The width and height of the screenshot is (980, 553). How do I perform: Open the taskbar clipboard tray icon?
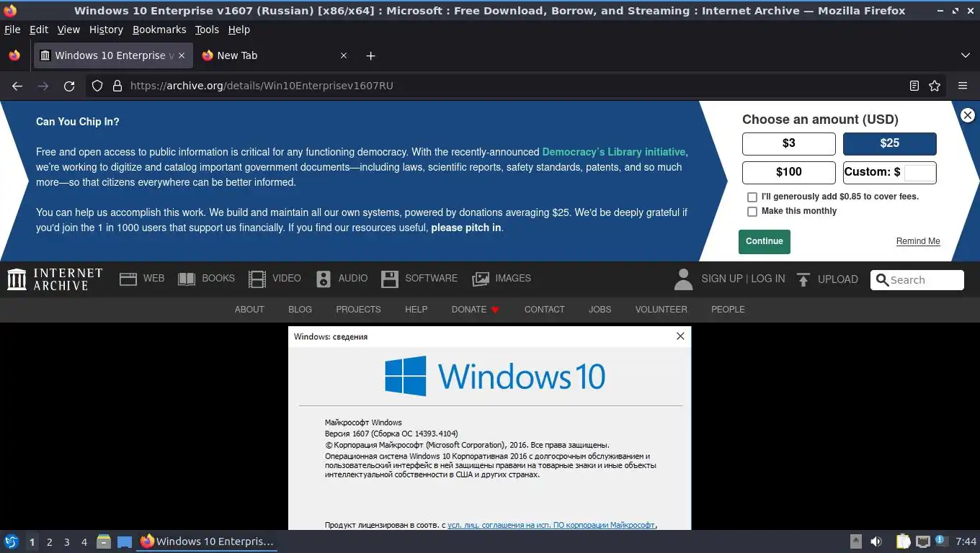pyautogui.click(x=903, y=541)
